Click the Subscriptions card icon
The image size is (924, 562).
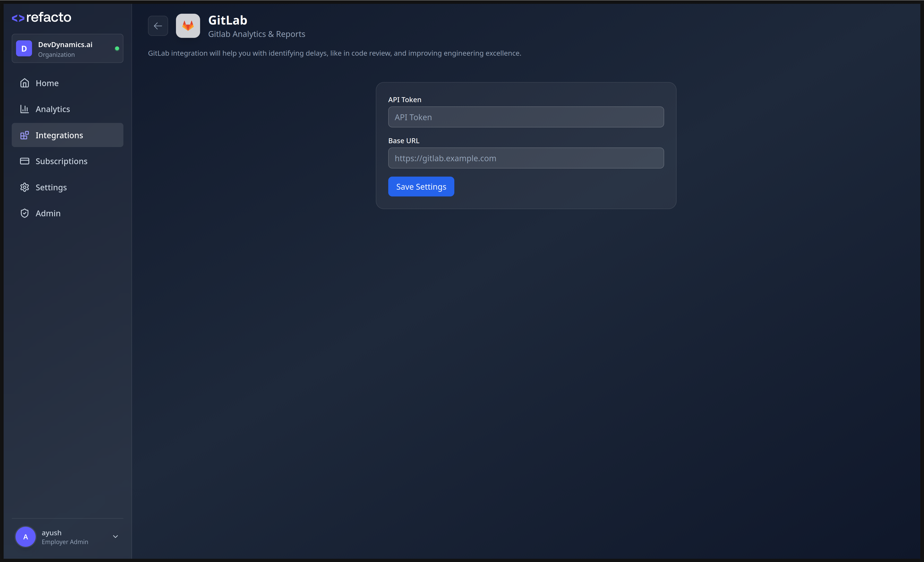(24, 161)
